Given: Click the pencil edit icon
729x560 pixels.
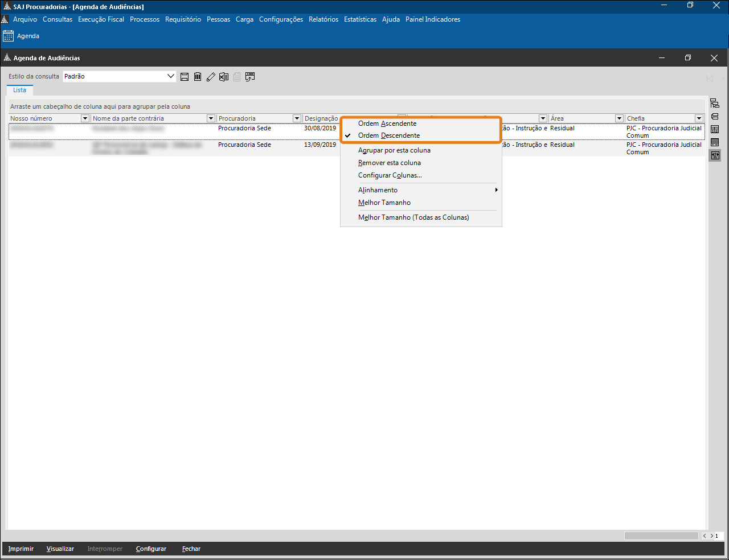Looking at the screenshot, I should tap(211, 77).
